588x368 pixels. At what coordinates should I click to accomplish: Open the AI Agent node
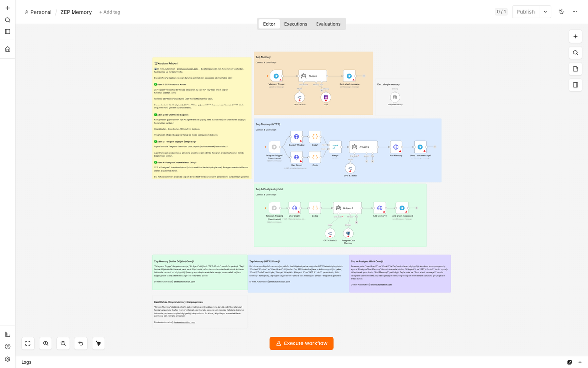tap(313, 76)
